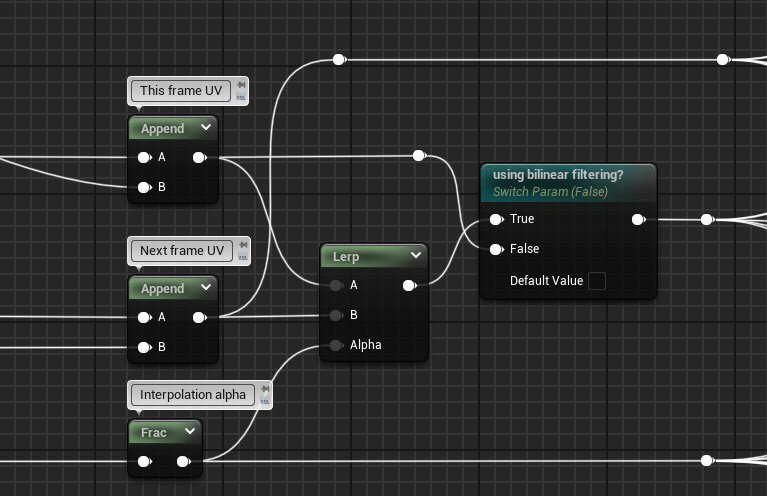Image resolution: width=767 pixels, height=496 pixels.
Task: Select the topmost reroute node above This frame UV
Action: (338, 60)
